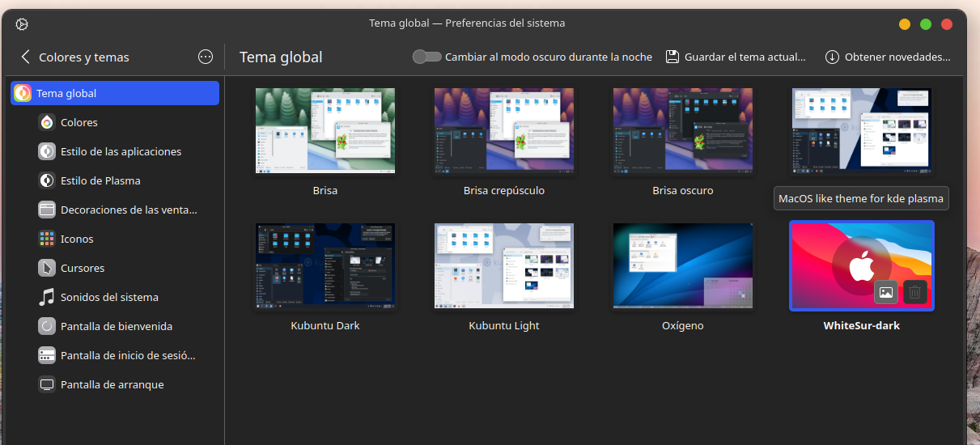The height and width of the screenshot is (445, 980).
Task: Click the Pantalla de bienvenida label
Action: (x=117, y=326)
